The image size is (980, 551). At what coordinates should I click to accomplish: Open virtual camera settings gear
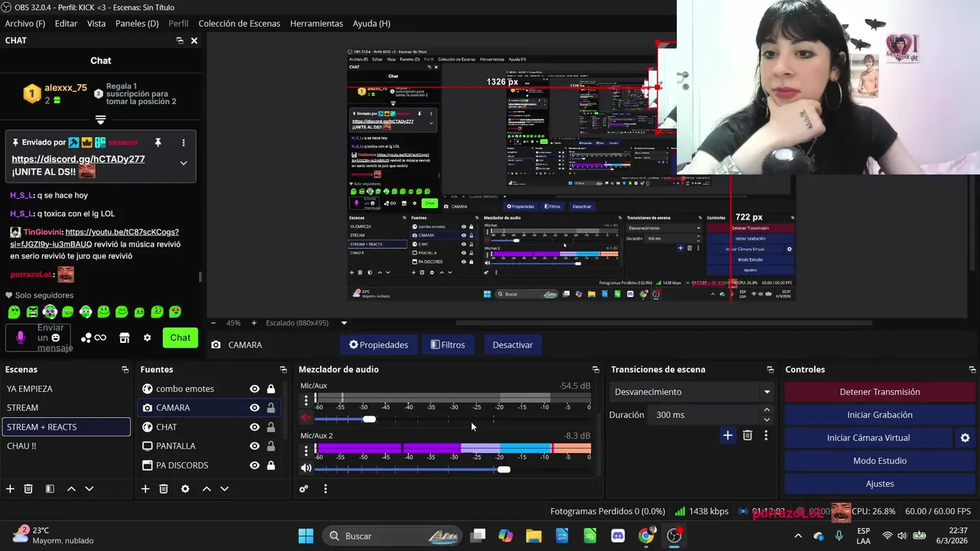click(x=965, y=438)
